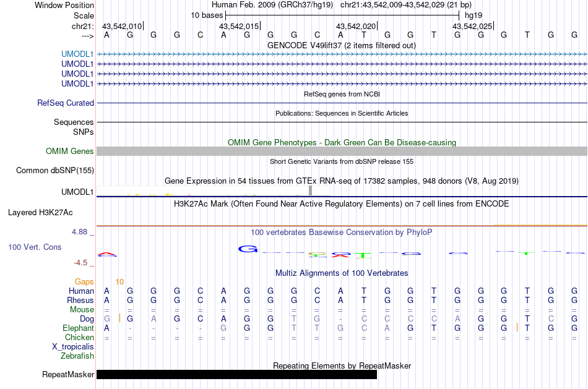Click the Window Position label
The height and width of the screenshot is (389, 588).
pos(64,5)
